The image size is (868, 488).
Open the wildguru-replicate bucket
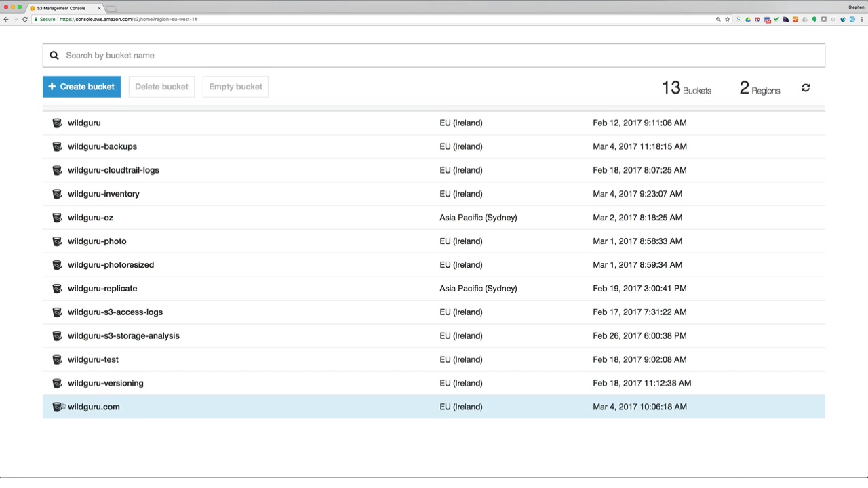tap(102, 289)
